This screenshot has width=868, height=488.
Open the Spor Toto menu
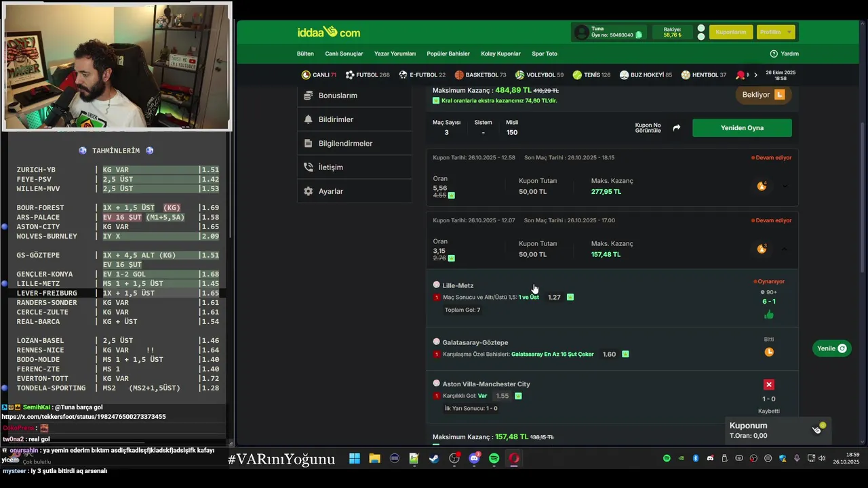(x=545, y=54)
